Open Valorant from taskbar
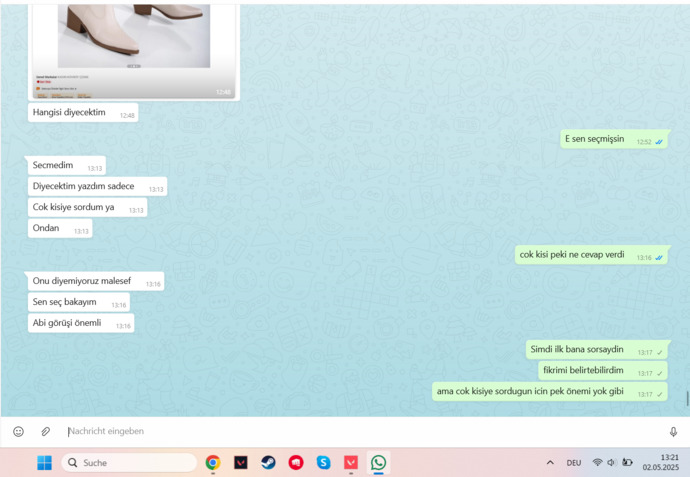This screenshot has height=477, width=690. pyautogui.click(x=241, y=462)
